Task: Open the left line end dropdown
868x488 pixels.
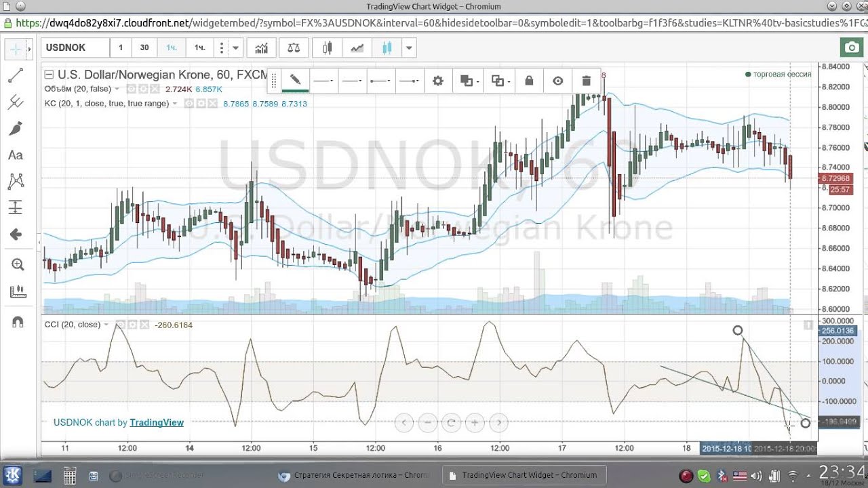Action: click(x=380, y=81)
